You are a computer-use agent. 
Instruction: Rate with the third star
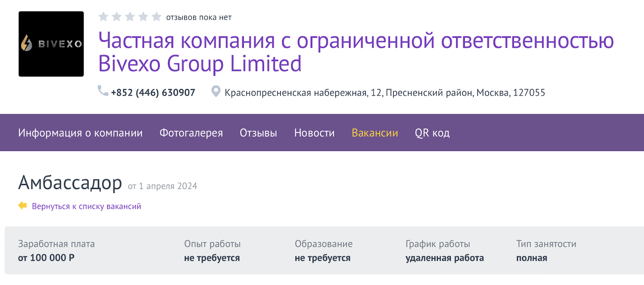(x=130, y=17)
